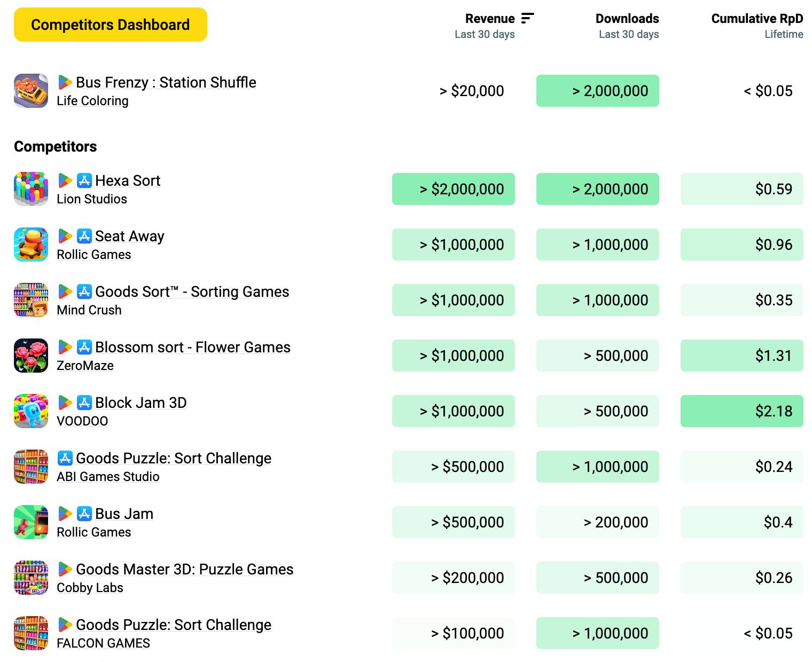This screenshot has height=662, width=812.
Task: Click Blossom sort RpD value '$1.31'
Action: (742, 356)
